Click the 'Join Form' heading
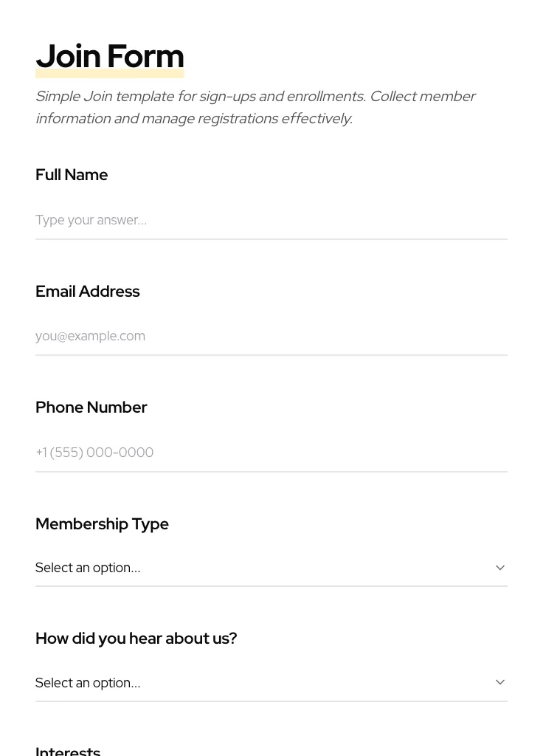Screen dimensions: 543x756 coord(109,56)
